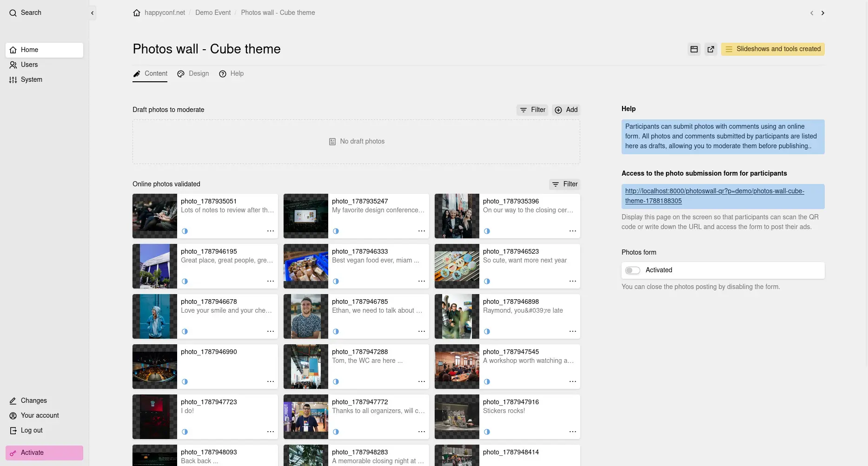Image resolution: width=868 pixels, height=466 pixels.
Task: Filter the draft photos list
Action: coord(532,110)
